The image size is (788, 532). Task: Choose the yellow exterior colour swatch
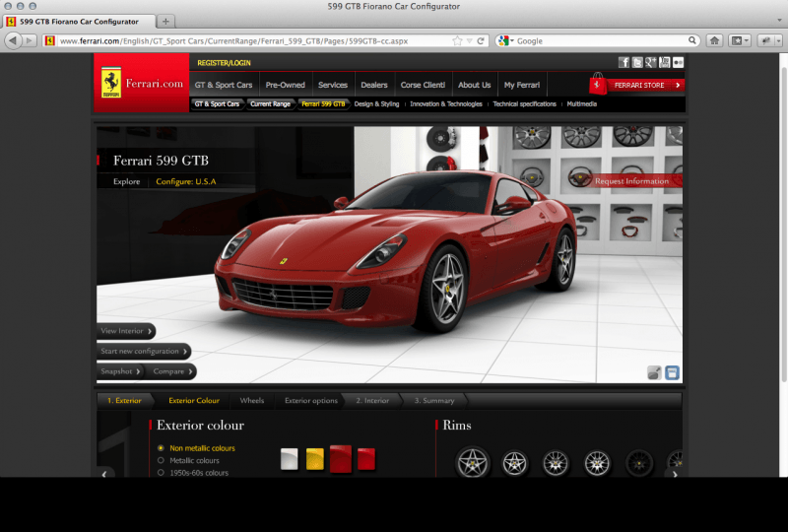[x=314, y=459]
